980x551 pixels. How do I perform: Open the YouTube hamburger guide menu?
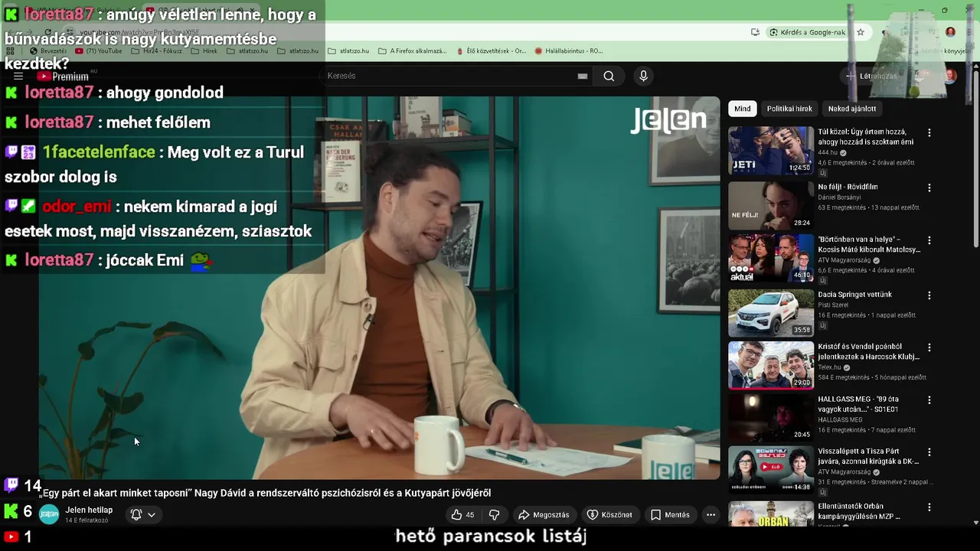pyautogui.click(x=18, y=77)
